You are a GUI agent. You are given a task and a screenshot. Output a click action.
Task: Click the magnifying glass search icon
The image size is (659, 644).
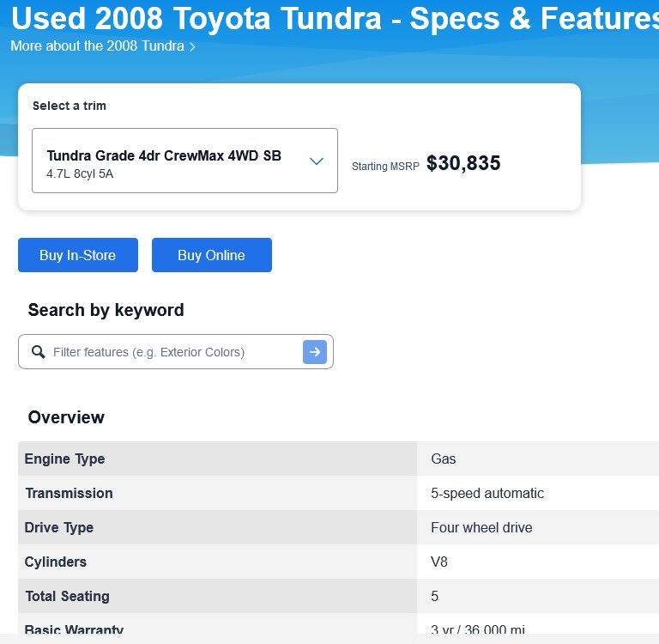(x=39, y=352)
